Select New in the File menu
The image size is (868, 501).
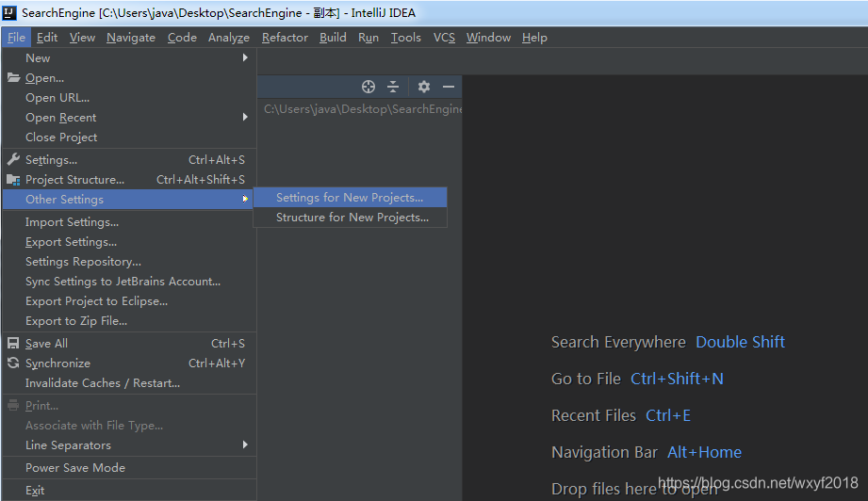click(x=129, y=58)
